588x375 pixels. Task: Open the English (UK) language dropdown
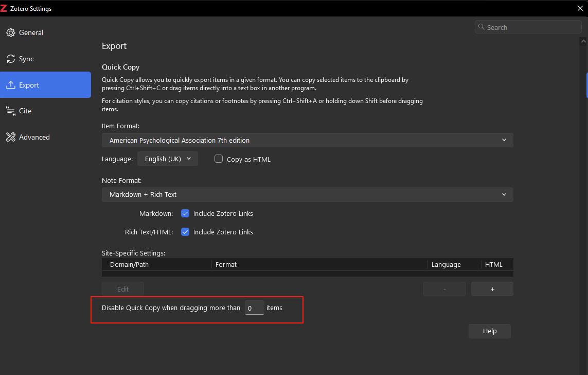coord(168,159)
